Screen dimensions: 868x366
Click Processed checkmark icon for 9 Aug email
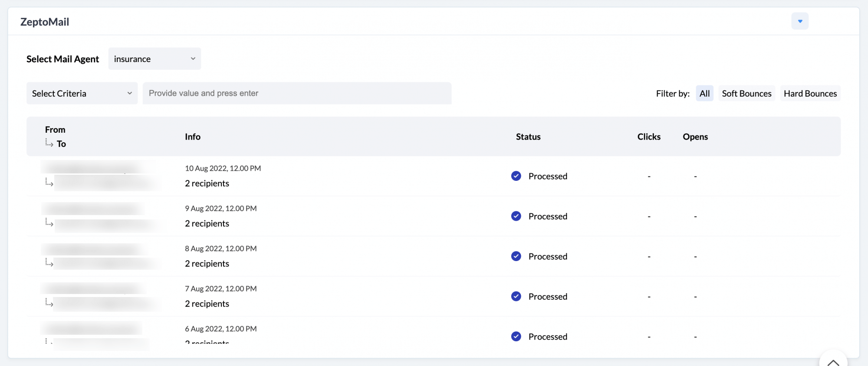516,216
